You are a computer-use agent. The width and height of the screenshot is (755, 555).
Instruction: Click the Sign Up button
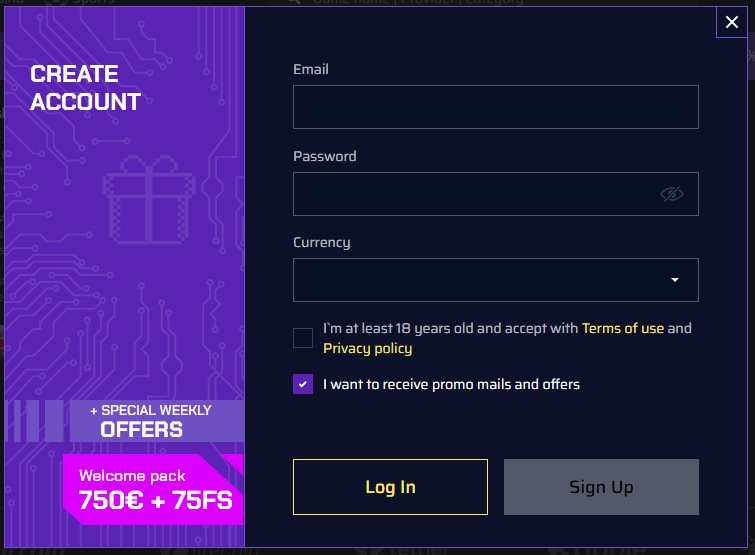pos(601,487)
